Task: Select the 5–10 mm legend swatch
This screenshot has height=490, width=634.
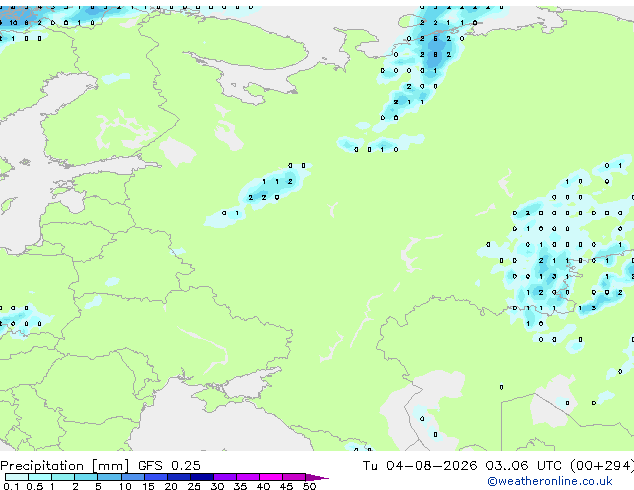Action: click(x=109, y=477)
